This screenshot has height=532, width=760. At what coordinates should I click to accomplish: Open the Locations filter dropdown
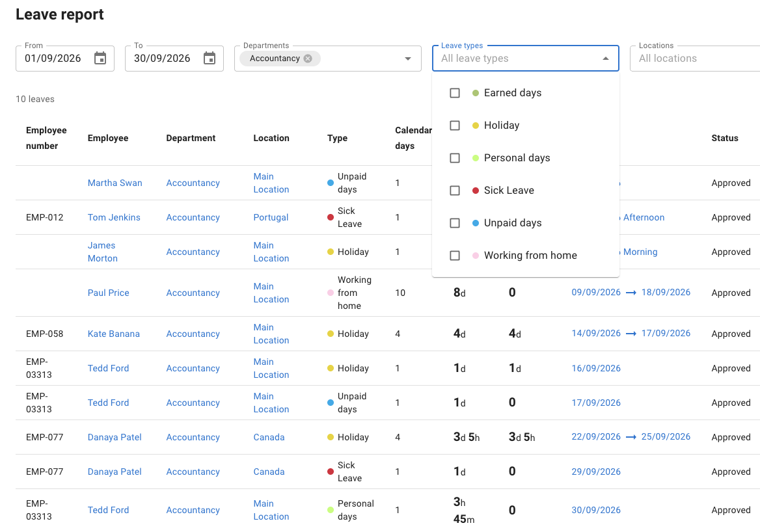(x=694, y=59)
